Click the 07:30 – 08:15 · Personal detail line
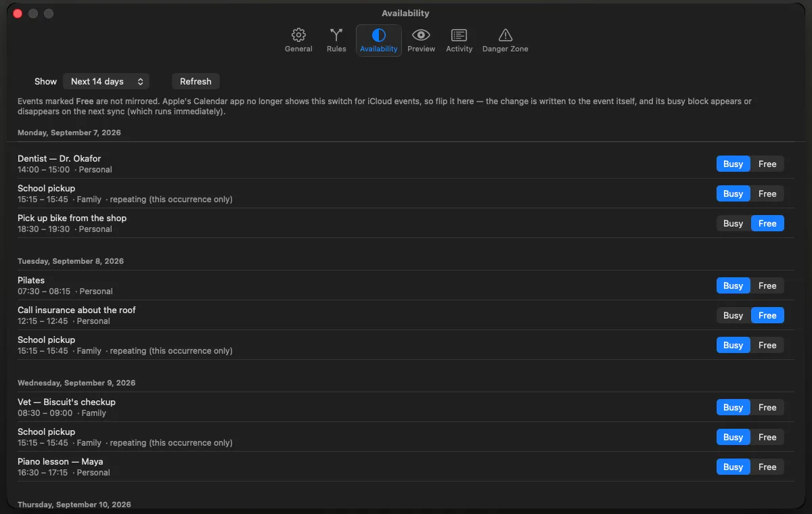812x514 pixels. click(65, 291)
